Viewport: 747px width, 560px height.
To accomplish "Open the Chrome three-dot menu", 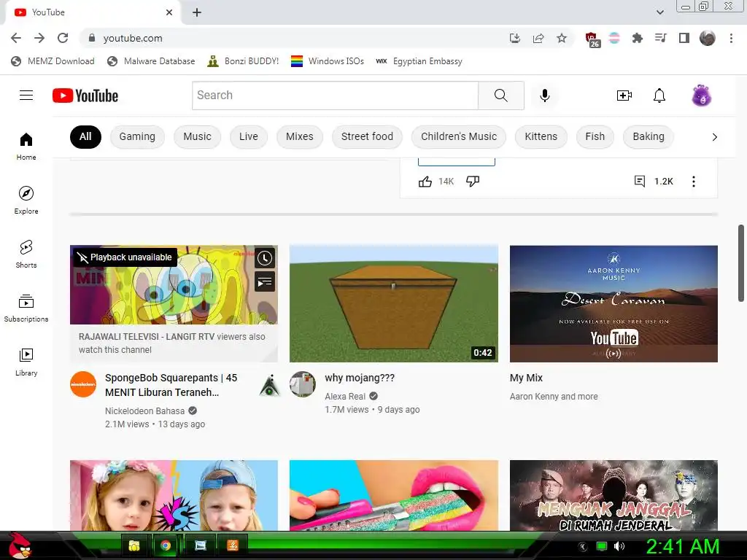I will pos(731,38).
